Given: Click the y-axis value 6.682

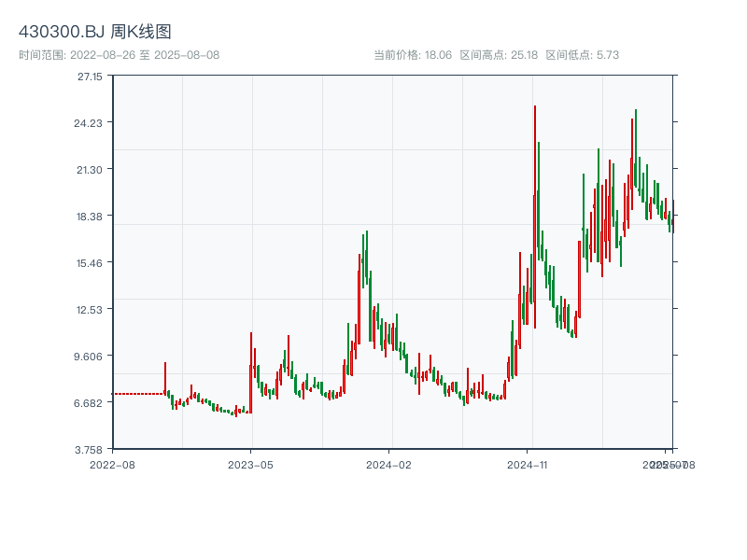Looking at the screenshot, I should 88,403.
